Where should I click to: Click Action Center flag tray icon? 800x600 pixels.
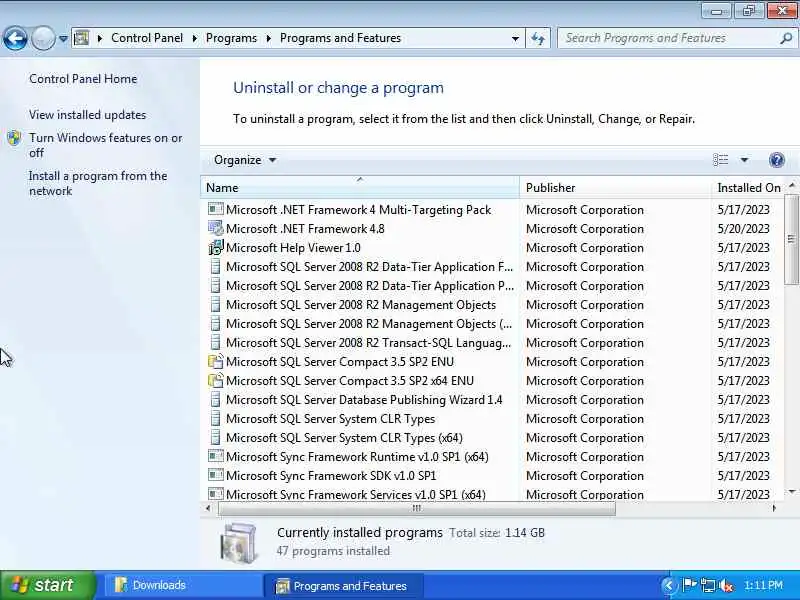tap(690, 585)
